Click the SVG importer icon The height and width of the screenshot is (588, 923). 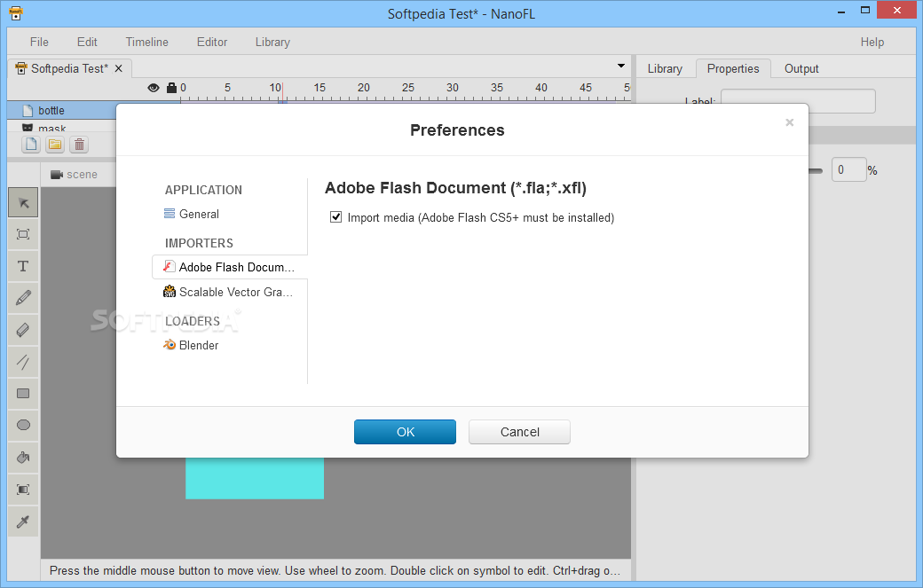pyautogui.click(x=170, y=292)
